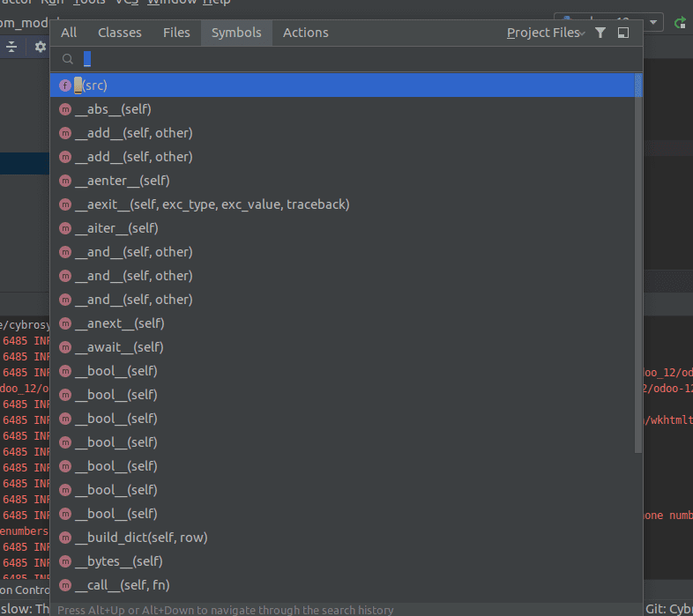The image size is (693, 616).
Task: Open the run configuration dropdown arrow
Action: tap(653, 22)
